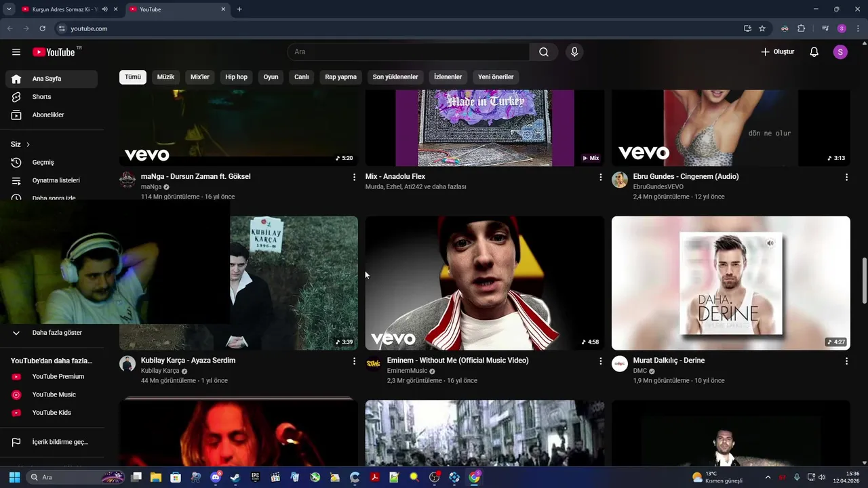Open EminemMusic channel name
868x488 pixels.
(407, 371)
